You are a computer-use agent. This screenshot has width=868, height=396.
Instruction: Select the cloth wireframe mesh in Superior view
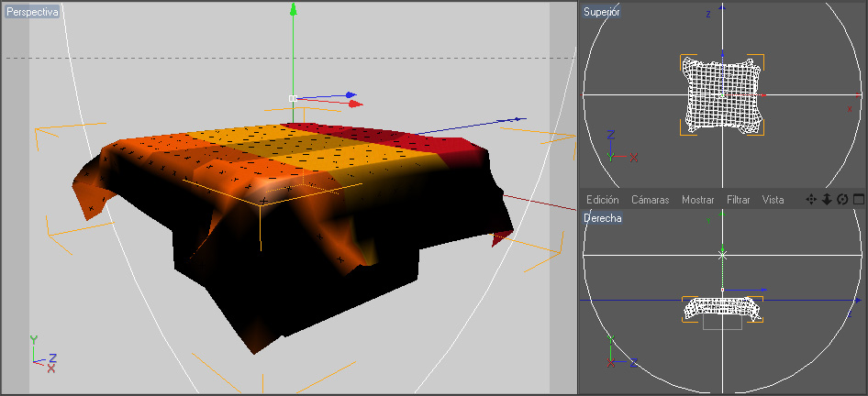[x=722, y=94]
